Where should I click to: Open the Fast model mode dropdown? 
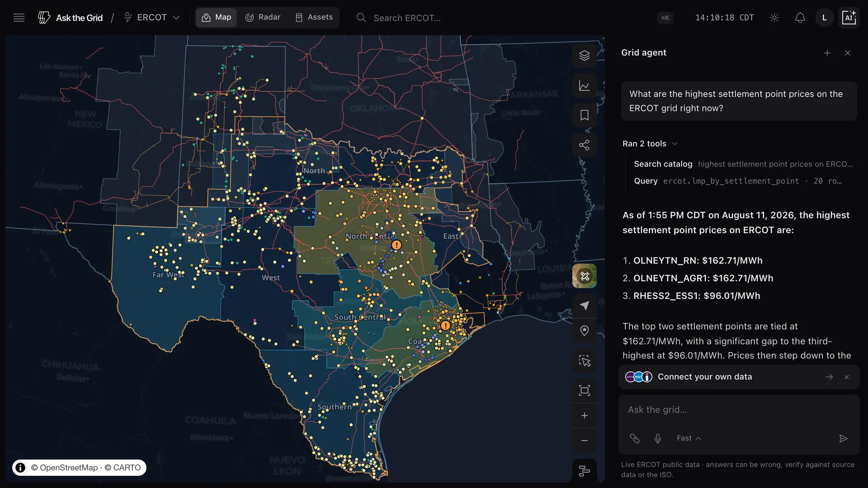click(689, 438)
